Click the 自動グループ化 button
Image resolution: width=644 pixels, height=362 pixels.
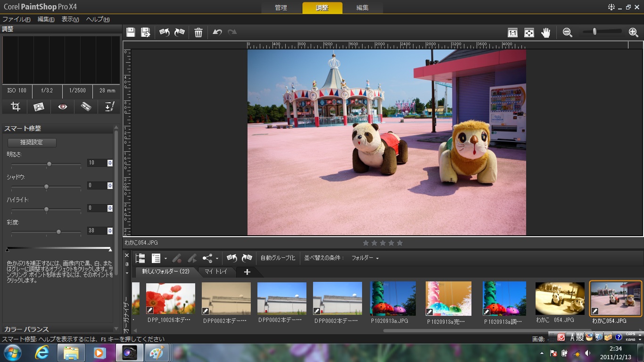(x=278, y=258)
